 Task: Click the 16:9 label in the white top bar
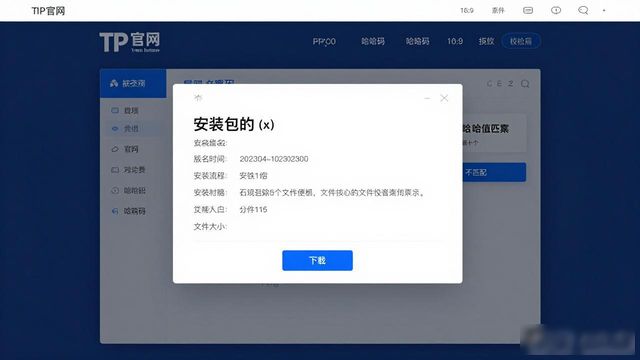point(467,11)
